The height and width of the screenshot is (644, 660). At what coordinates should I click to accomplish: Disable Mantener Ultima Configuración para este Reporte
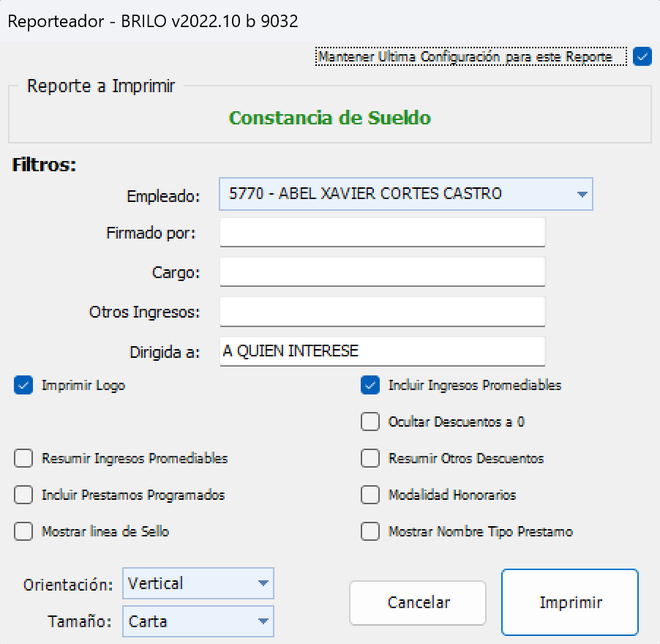pos(642,56)
